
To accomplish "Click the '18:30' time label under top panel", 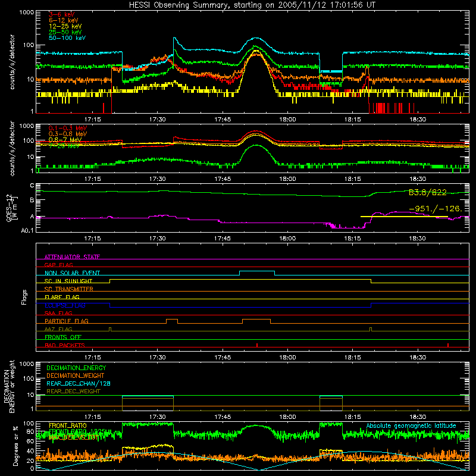I will [x=418, y=120].
